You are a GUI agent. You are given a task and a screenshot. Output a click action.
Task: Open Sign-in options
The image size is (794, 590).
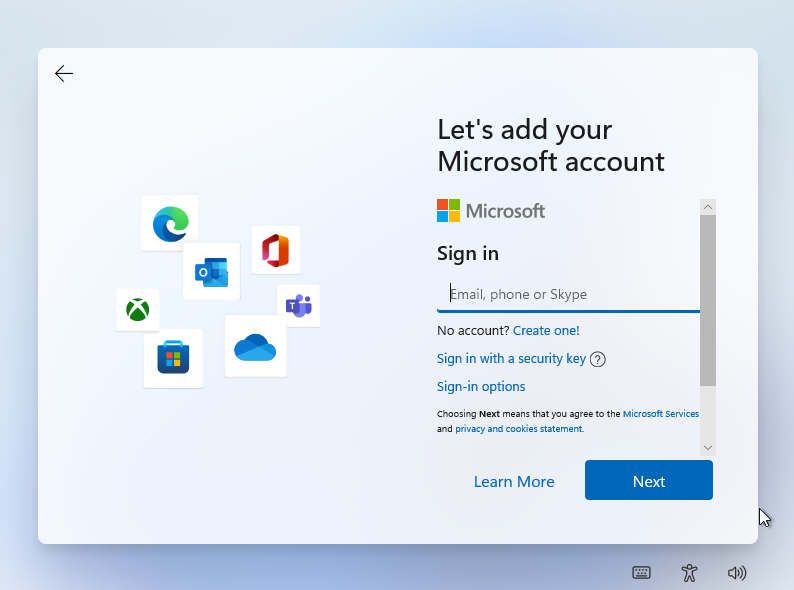click(x=481, y=386)
